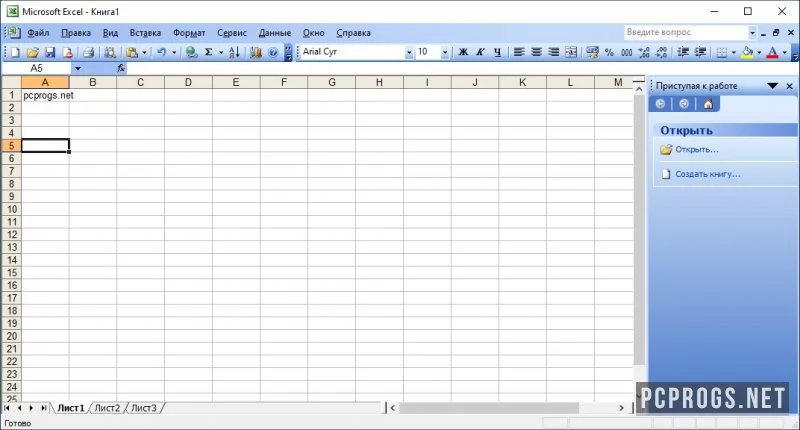Open the help question history dropdown
800x430 pixels.
pos(752,33)
